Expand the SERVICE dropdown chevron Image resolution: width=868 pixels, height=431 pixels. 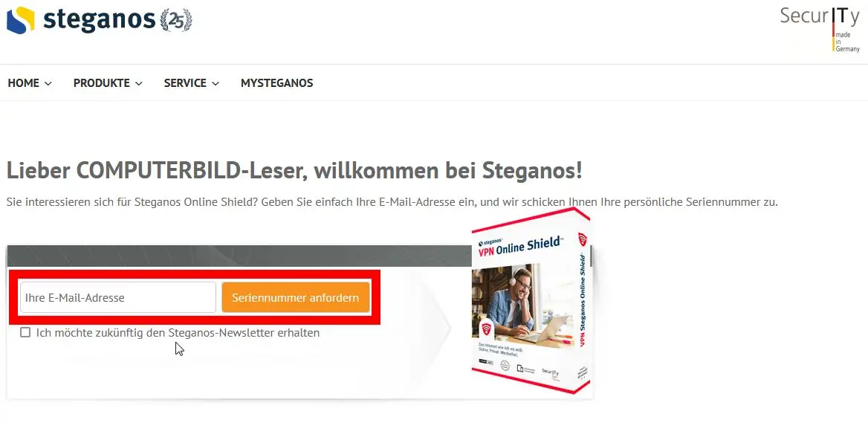216,83
